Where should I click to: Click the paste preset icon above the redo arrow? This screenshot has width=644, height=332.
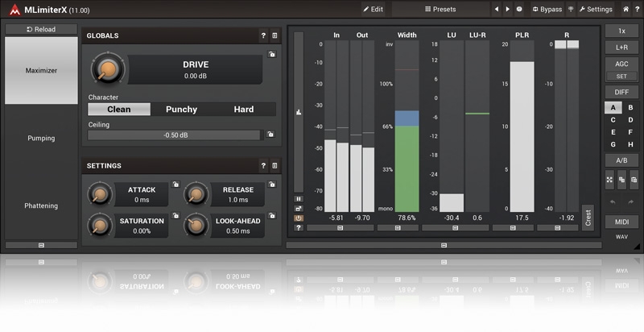coord(633,181)
